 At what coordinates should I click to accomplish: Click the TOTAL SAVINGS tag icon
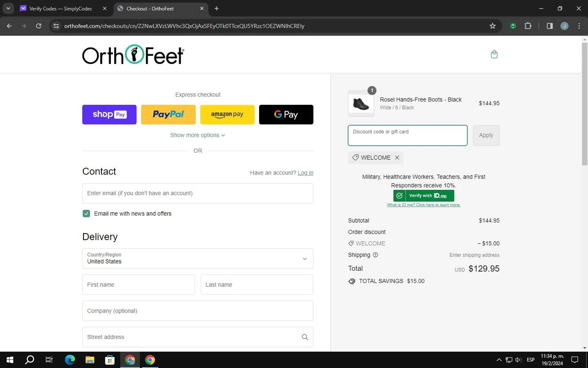click(x=352, y=281)
